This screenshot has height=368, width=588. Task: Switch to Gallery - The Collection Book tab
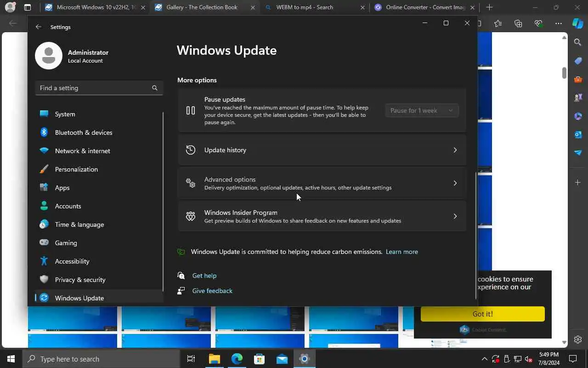point(204,7)
